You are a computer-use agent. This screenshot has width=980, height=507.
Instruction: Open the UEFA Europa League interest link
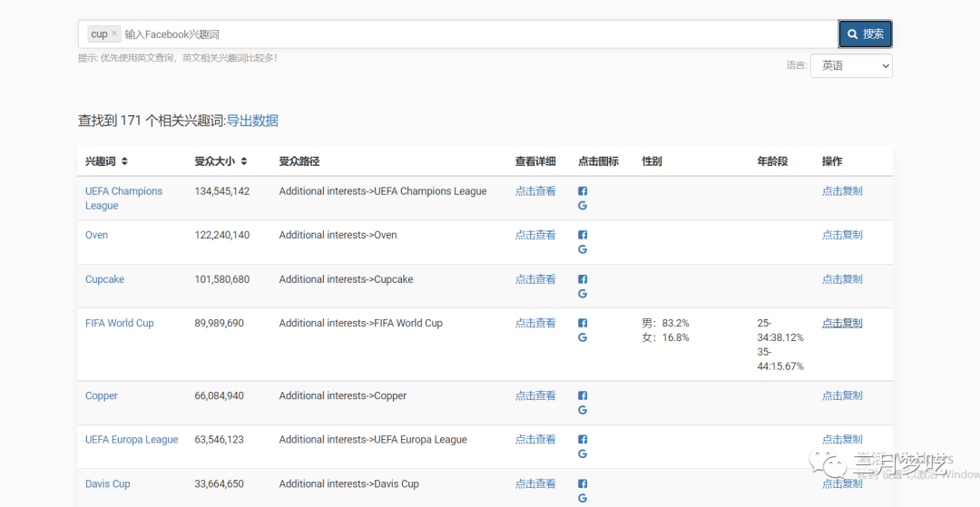pos(132,439)
